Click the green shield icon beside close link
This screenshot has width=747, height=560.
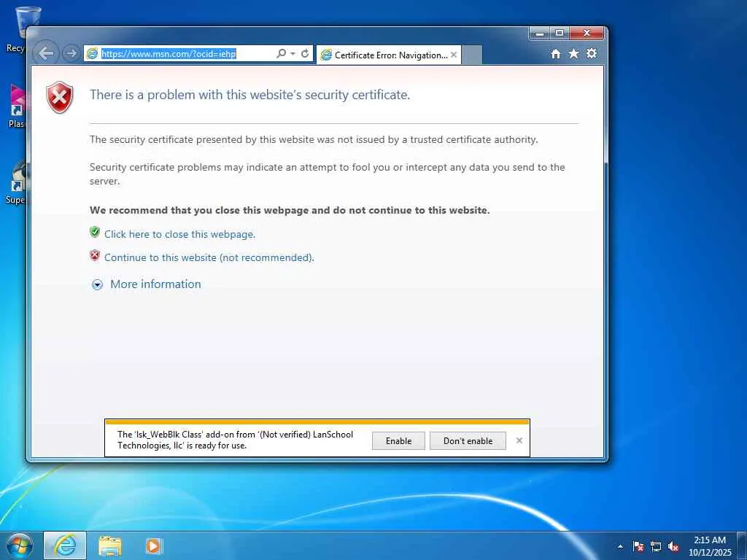click(95, 232)
